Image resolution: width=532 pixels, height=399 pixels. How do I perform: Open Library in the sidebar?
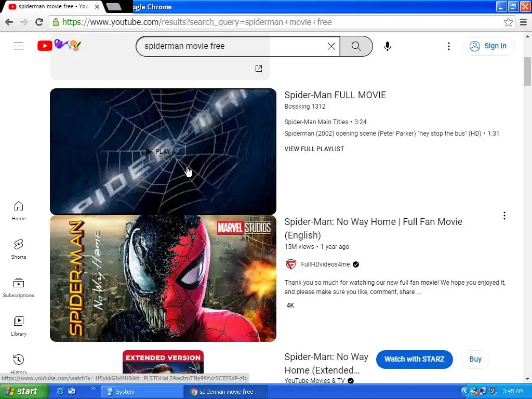pyautogui.click(x=19, y=326)
